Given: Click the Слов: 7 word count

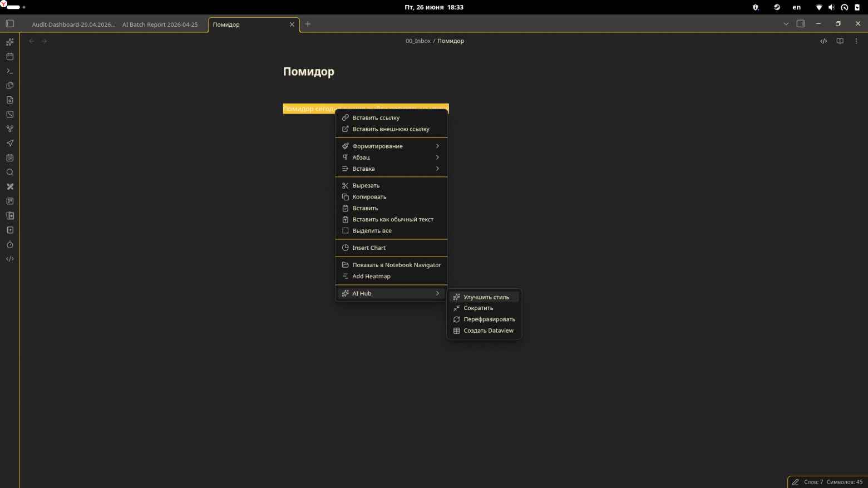Looking at the screenshot, I should tap(813, 482).
